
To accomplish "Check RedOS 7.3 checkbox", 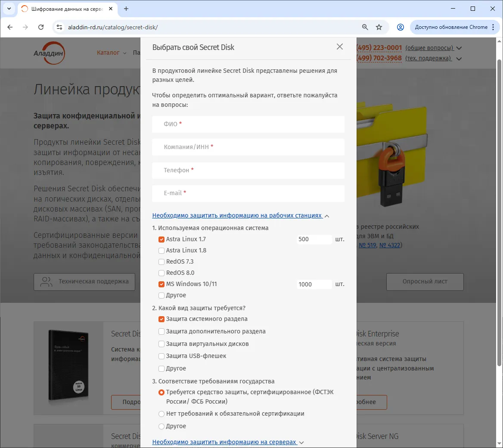I will (x=161, y=262).
